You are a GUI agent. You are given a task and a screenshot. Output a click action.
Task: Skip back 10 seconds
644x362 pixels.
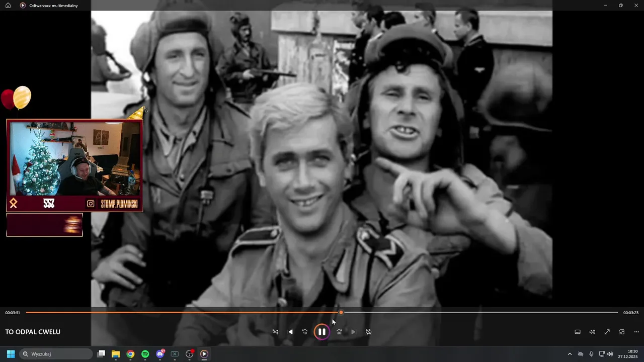click(304, 332)
